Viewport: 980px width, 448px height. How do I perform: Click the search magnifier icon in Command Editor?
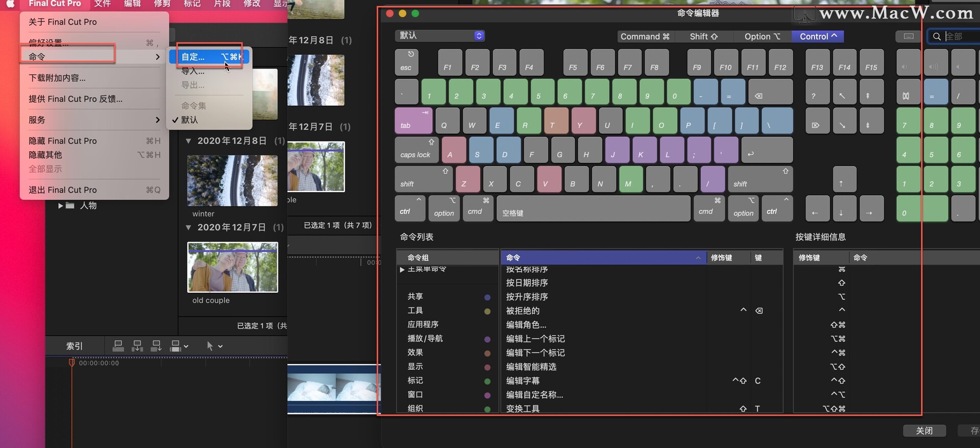[x=937, y=36]
